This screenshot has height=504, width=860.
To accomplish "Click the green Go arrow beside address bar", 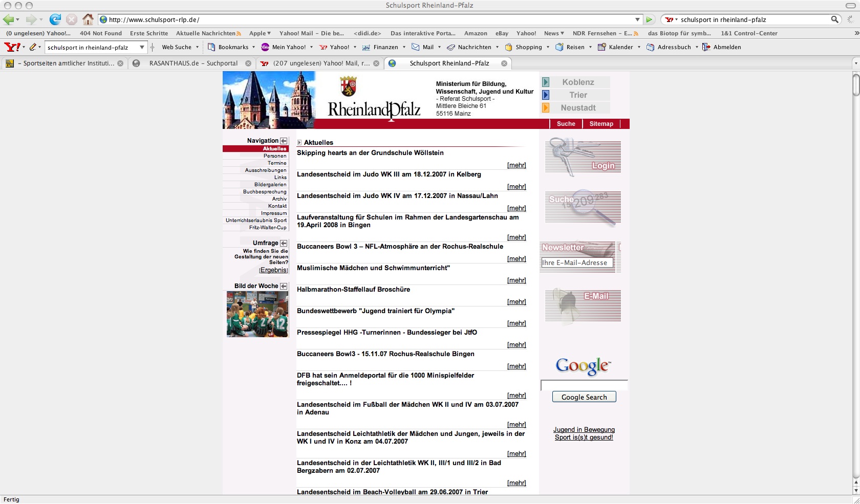I will point(649,19).
